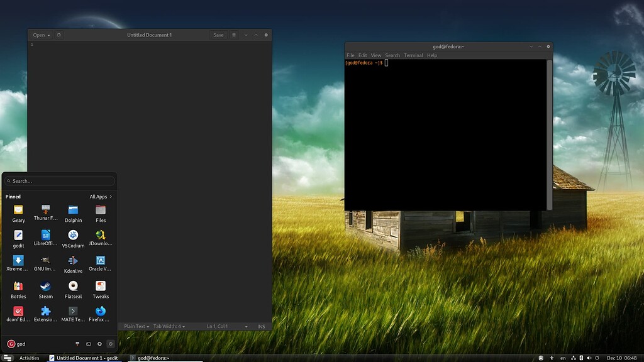
Task: Expand All Apps in the launcher
Action: click(99, 196)
